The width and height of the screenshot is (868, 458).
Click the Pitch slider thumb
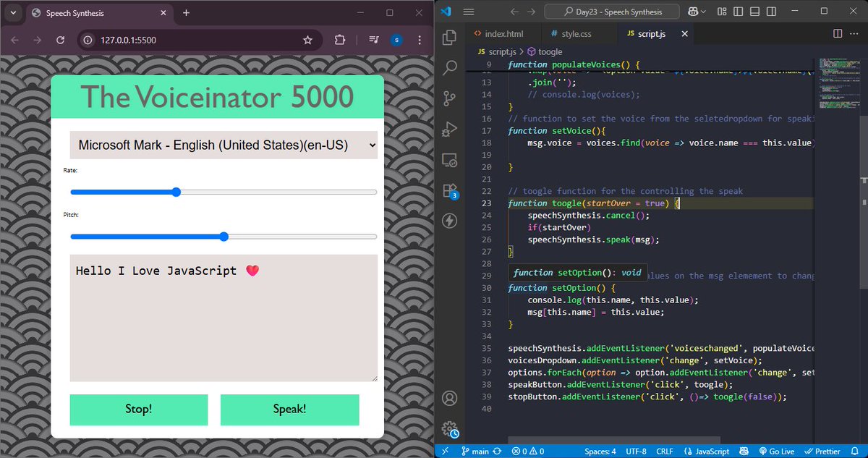point(224,237)
